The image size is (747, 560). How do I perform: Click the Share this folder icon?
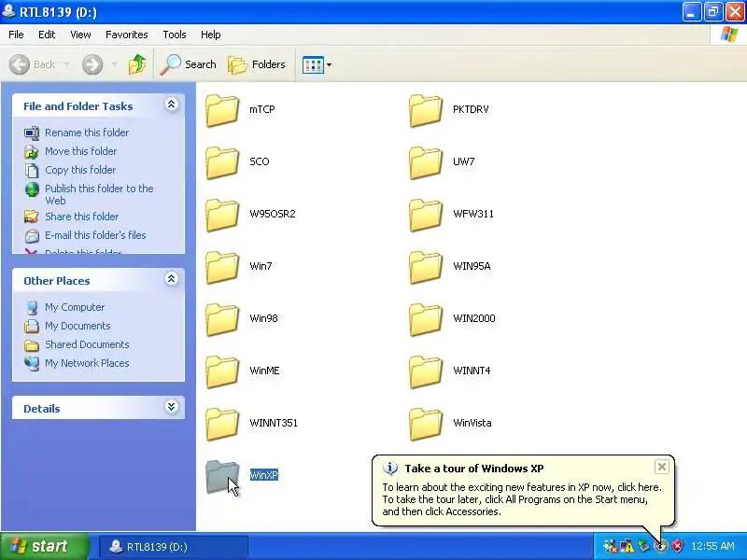pyautogui.click(x=32, y=217)
